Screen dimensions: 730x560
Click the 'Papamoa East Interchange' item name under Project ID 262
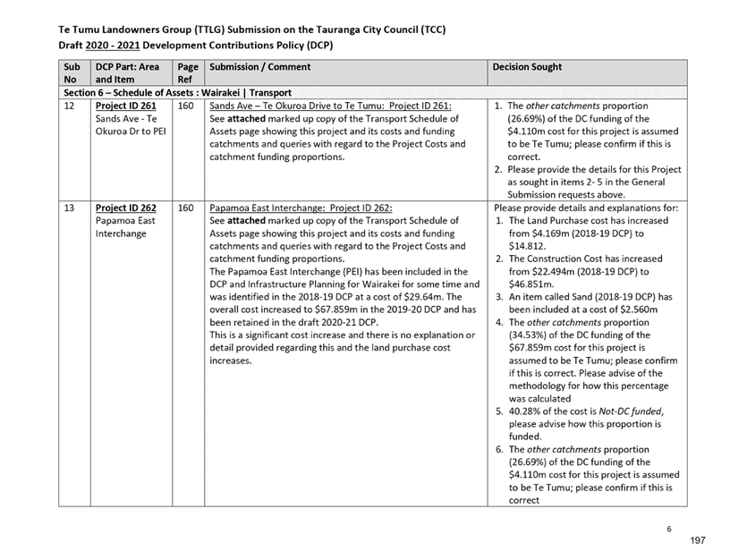point(125,227)
